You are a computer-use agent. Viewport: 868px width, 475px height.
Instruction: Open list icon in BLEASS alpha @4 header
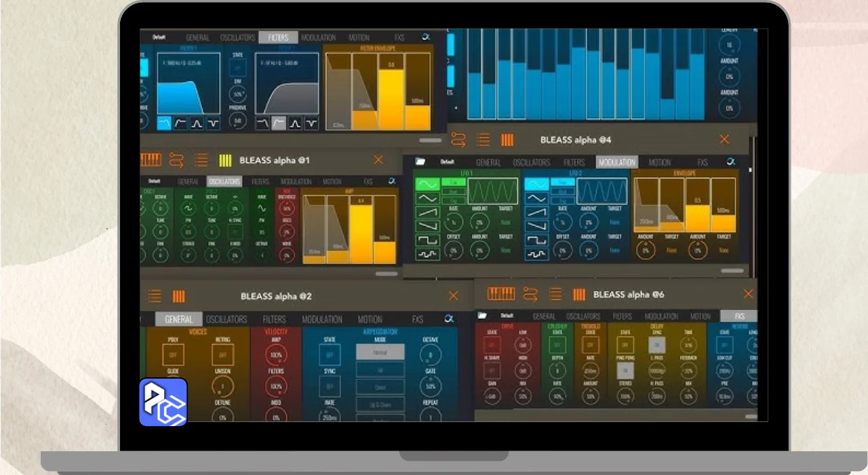tap(483, 140)
